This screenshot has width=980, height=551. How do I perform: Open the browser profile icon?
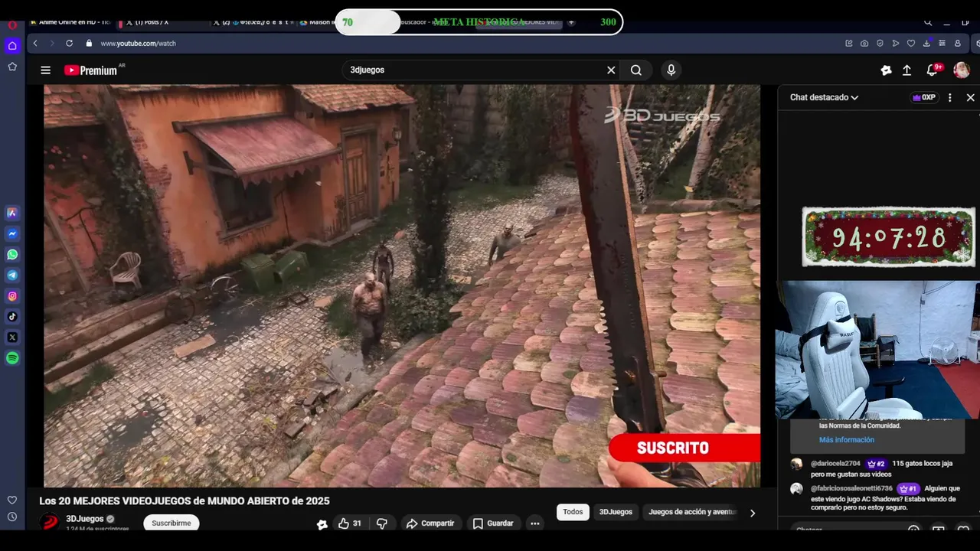coord(958,44)
